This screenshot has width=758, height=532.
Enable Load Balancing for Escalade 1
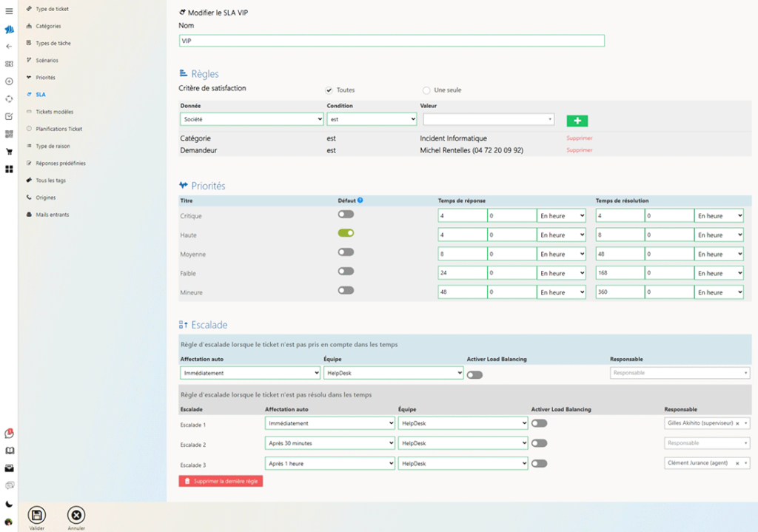(540, 423)
